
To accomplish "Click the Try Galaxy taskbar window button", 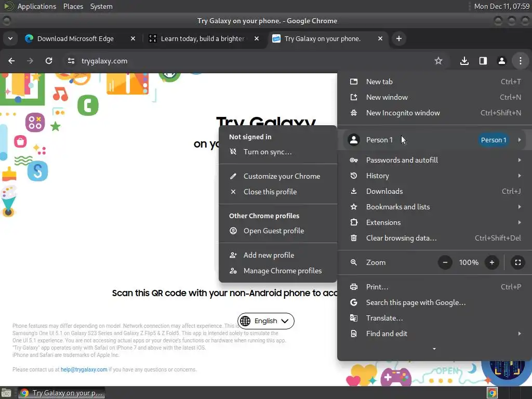I will (61, 393).
